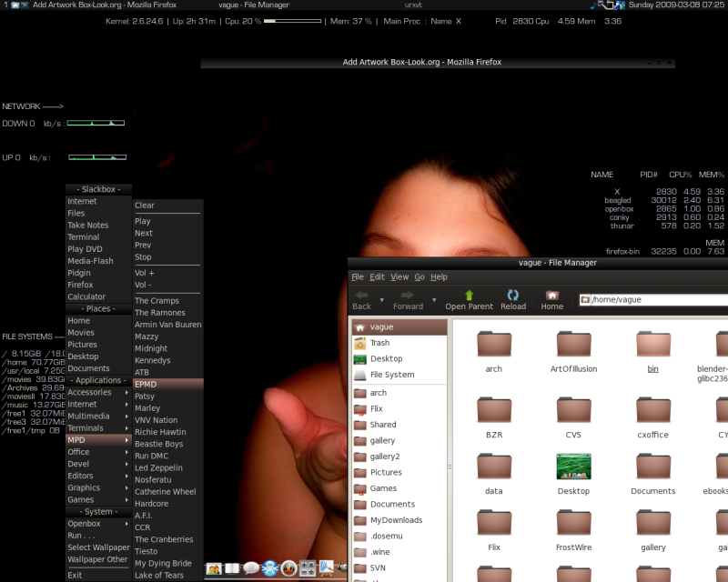Open the Desktop thumbnail icon in main pane
The height and width of the screenshot is (582, 728).
point(574,466)
